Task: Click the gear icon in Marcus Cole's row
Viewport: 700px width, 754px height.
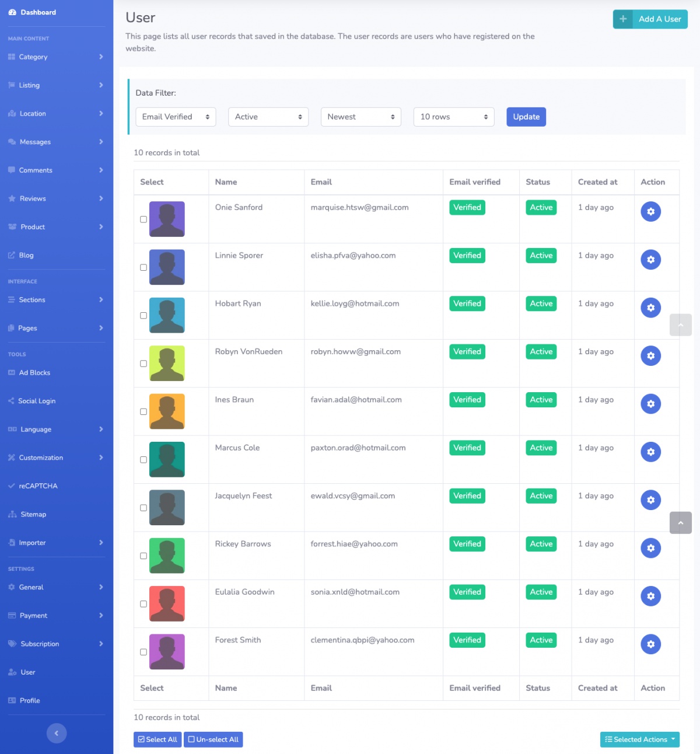Action: [650, 452]
